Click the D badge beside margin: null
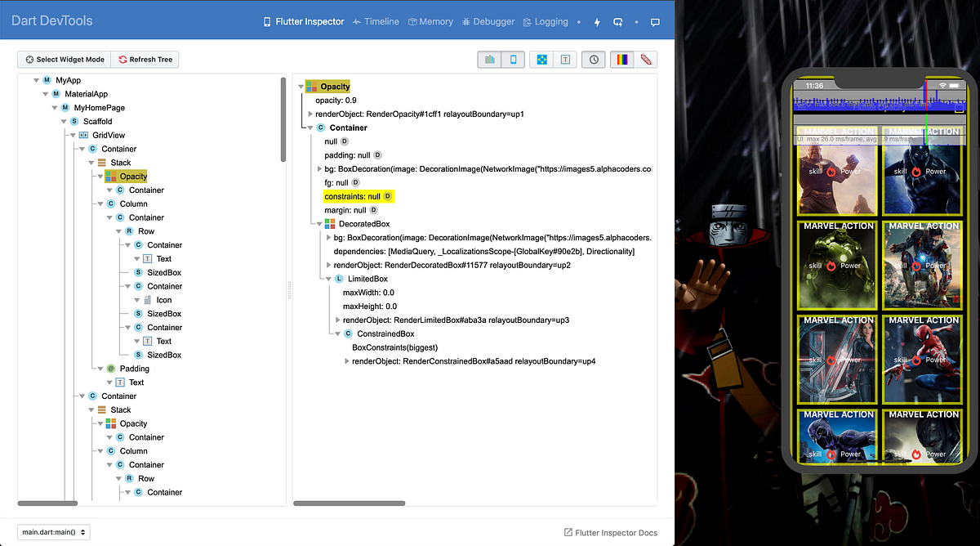The width and height of the screenshot is (980, 546). pyautogui.click(x=373, y=210)
